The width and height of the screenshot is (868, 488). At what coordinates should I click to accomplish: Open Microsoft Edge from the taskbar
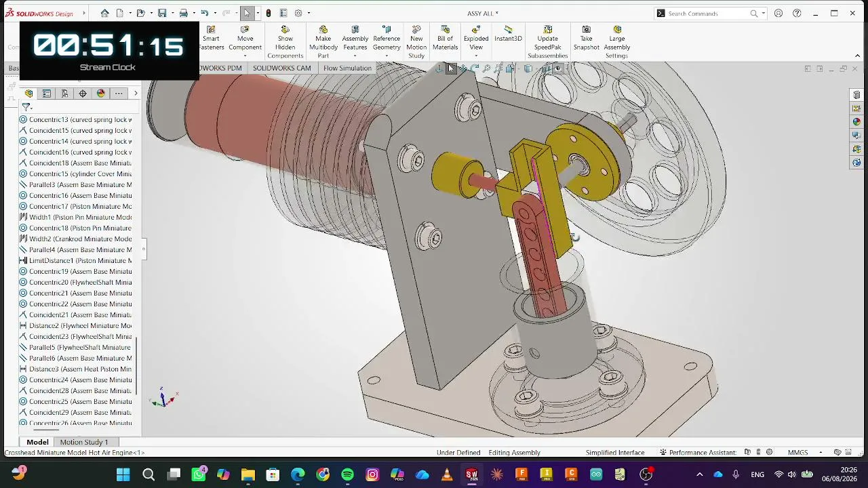pos(298,474)
